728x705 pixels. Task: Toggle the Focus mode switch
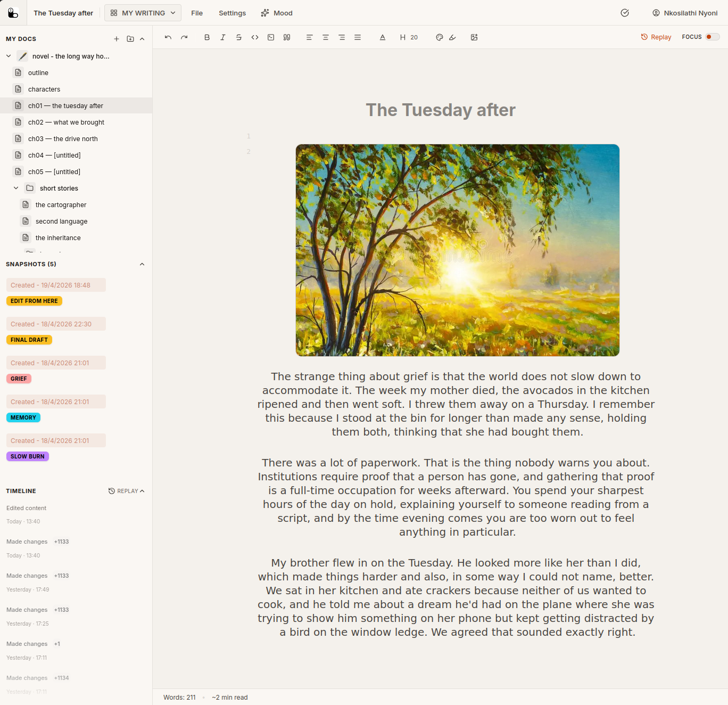pos(713,37)
